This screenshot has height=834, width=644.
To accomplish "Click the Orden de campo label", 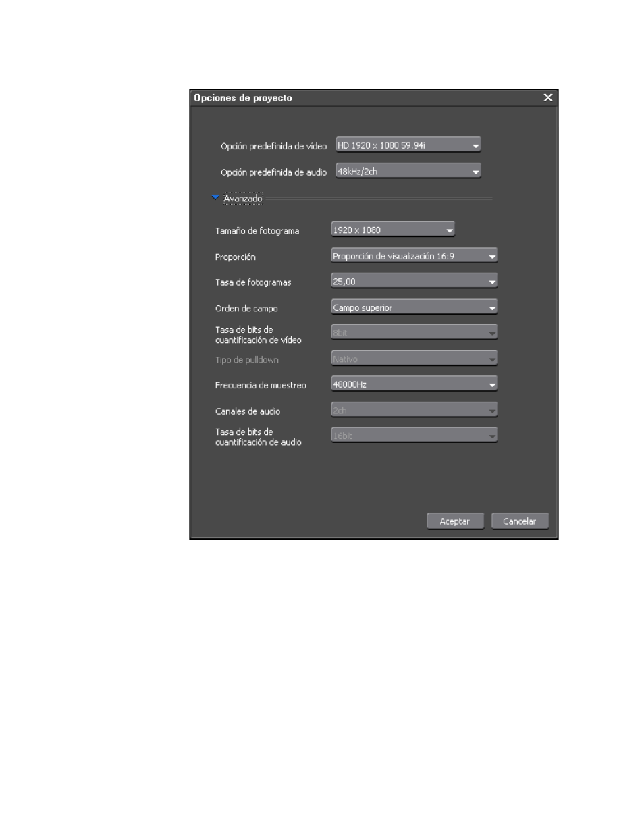I will [x=246, y=308].
